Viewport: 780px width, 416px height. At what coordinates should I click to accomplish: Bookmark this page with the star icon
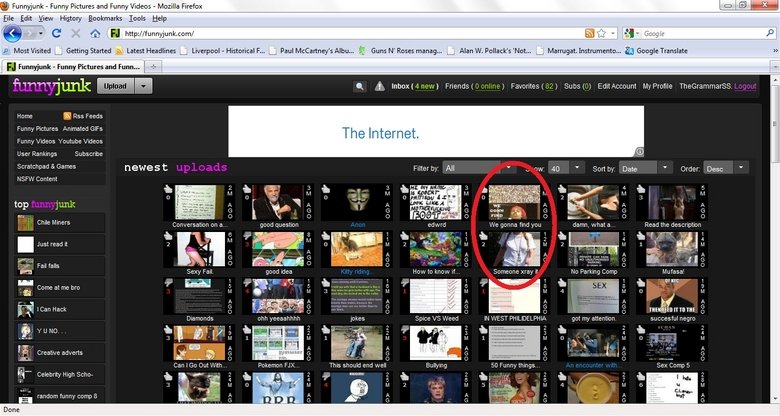coord(601,33)
